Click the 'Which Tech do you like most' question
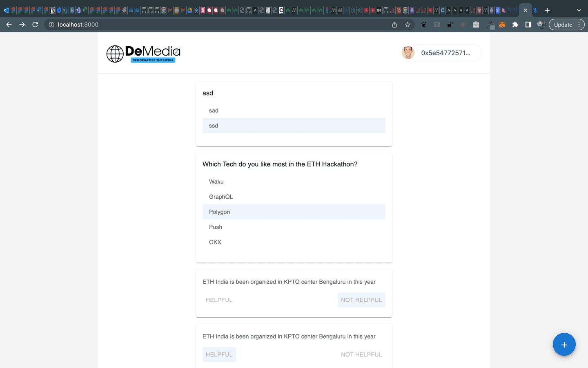 (x=280, y=164)
